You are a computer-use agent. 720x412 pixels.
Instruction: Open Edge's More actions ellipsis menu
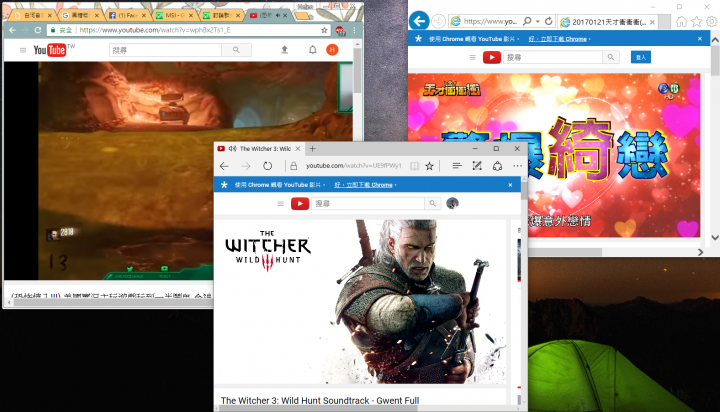[x=518, y=166]
